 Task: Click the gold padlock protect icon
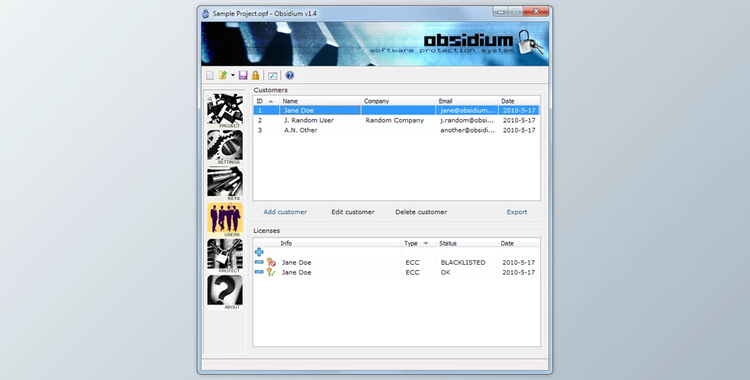point(255,76)
